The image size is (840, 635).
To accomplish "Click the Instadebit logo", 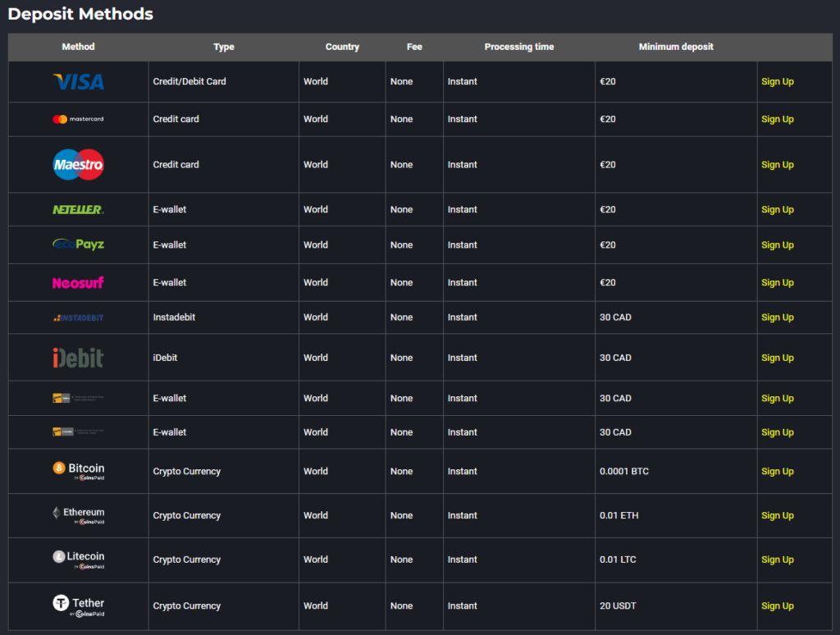I will (x=78, y=317).
